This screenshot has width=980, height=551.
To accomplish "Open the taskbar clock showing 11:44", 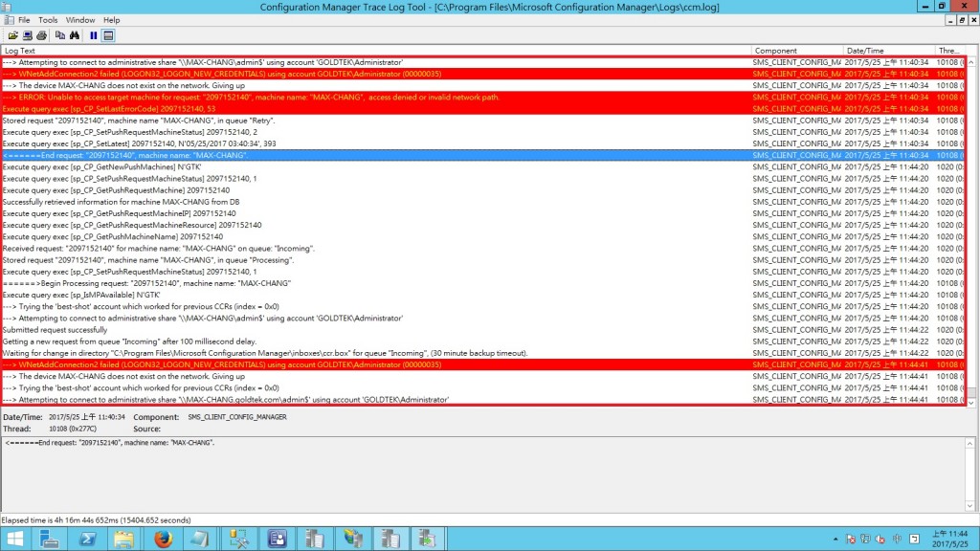I will click(x=950, y=539).
